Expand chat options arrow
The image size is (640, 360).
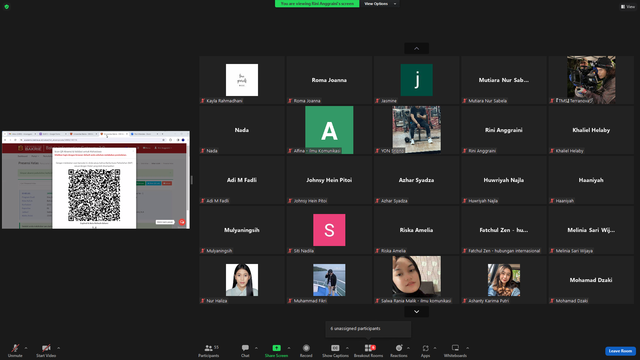[x=256, y=348]
